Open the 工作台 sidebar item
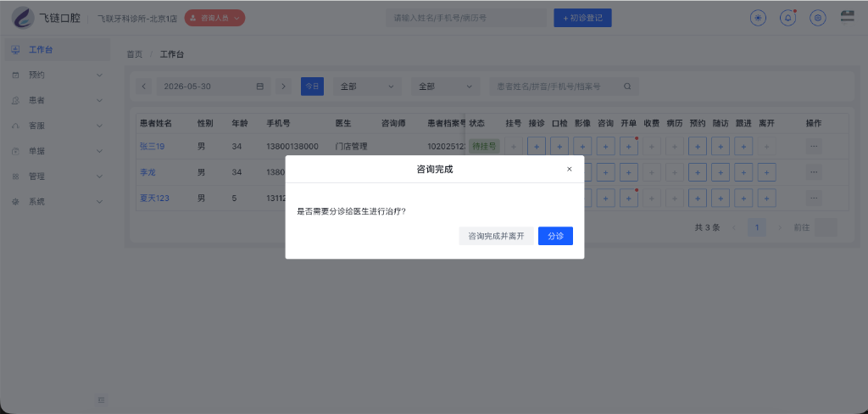868x414 pixels. point(55,50)
